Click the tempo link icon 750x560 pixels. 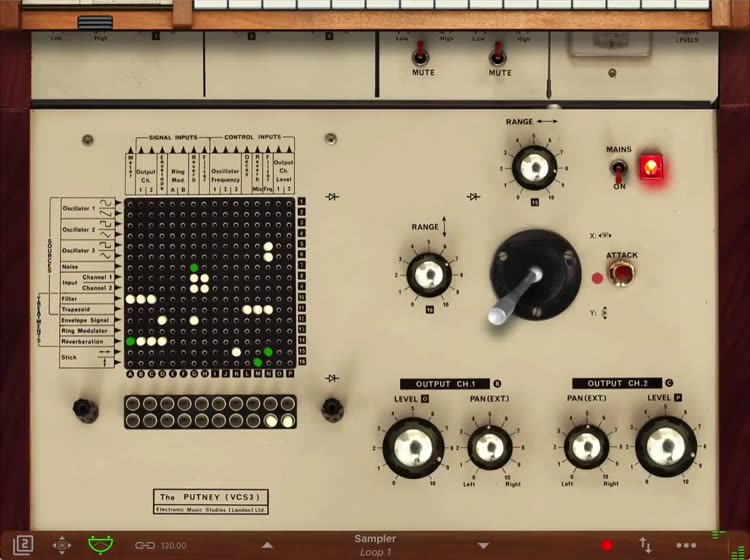coord(145,545)
